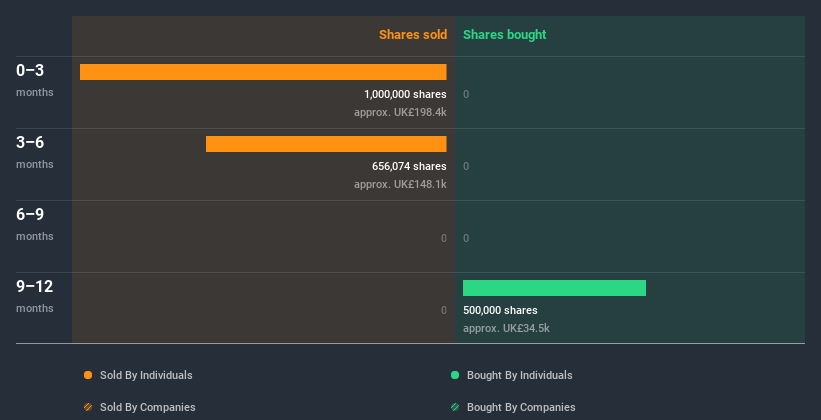Viewport: 821px width, 420px height.
Task: Click the green Bought By Individuals legend dot
Action: point(455,375)
